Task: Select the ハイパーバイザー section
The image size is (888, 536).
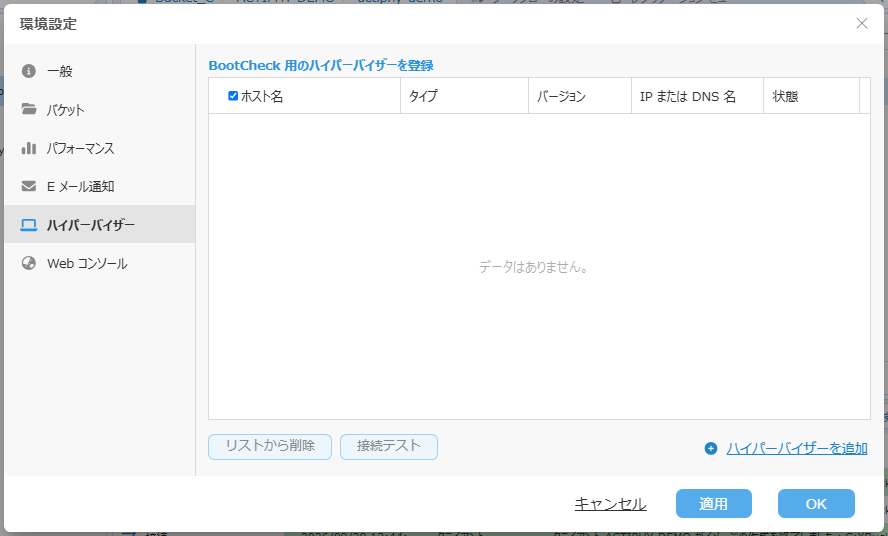Action: 100,224
